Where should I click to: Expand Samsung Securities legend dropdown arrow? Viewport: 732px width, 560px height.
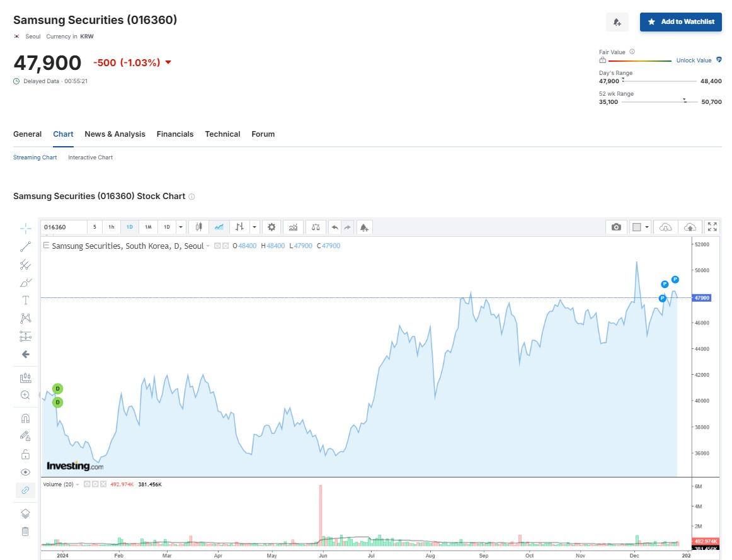pos(208,246)
